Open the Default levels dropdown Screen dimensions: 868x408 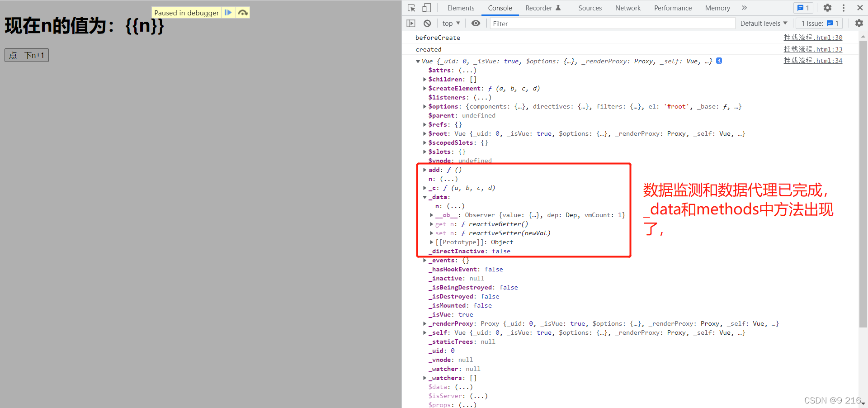click(764, 24)
